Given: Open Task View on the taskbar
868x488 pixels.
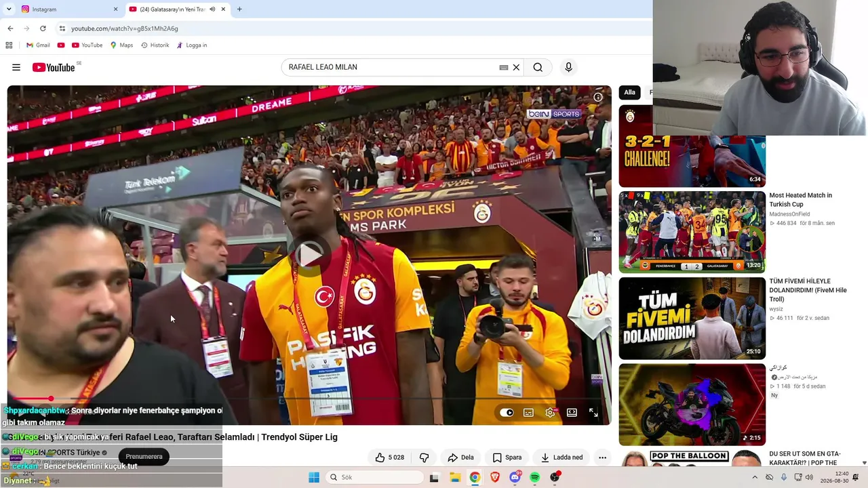Looking at the screenshot, I should [434, 477].
